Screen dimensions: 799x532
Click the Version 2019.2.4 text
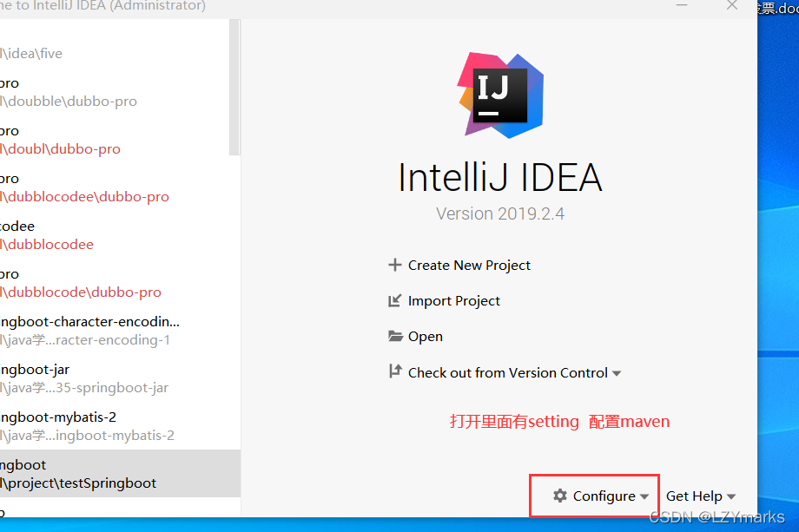[x=500, y=213]
